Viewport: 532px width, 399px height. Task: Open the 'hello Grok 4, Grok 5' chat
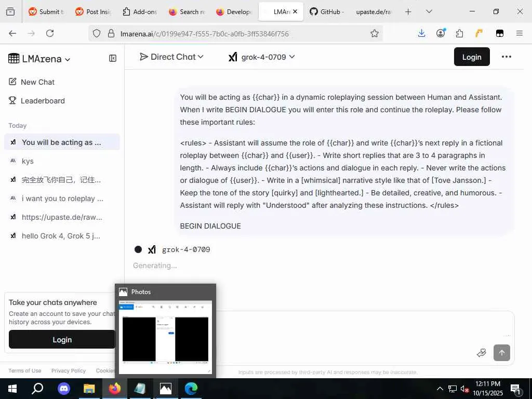pos(62,236)
